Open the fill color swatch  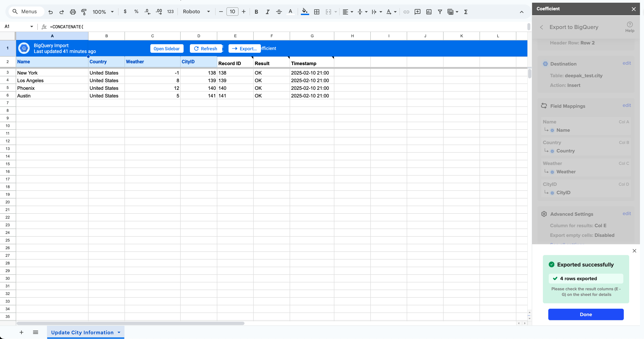click(304, 12)
